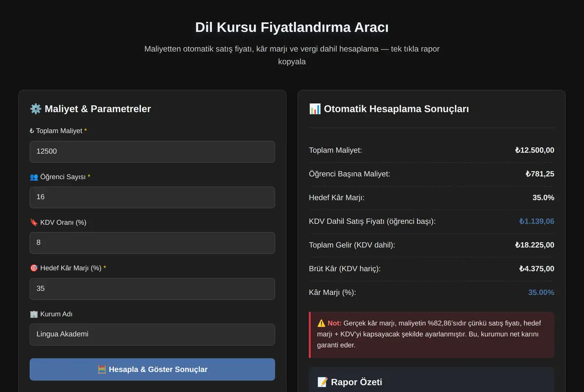This screenshot has width=584, height=392.
Task: Click the ₺4.375,00 Brüt Kâr value
Action: tap(536, 268)
